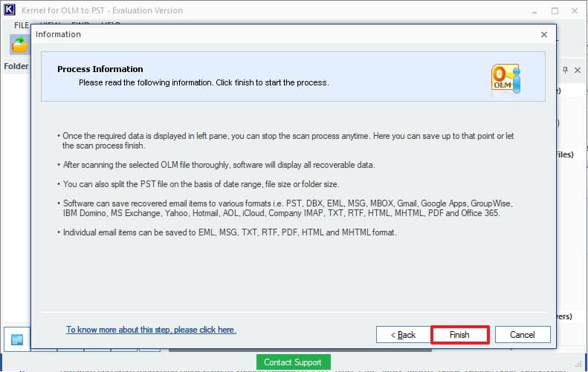Viewport: 588px width, 372px height.
Task: Close the Kernel for OLM to PST window
Action: coord(574,11)
